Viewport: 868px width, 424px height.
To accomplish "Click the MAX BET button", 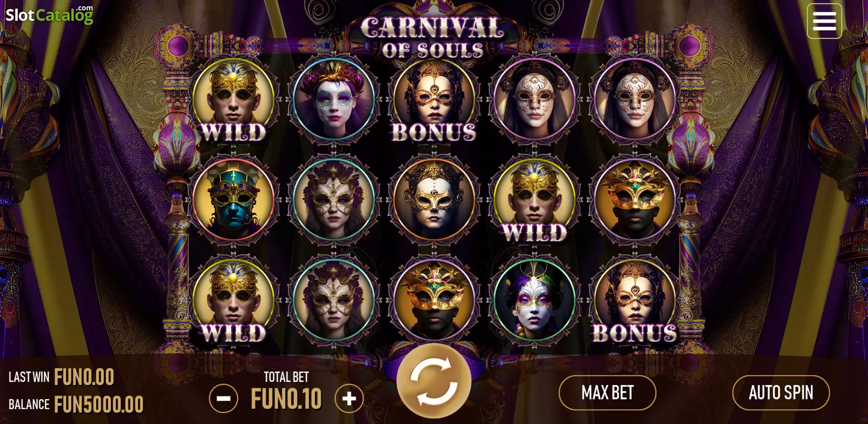I will 607,393.
